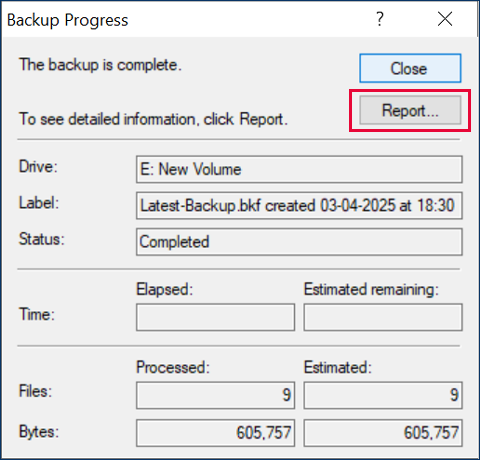Click the empty Estimated remaining time field
Image resolution: width=480 pixels, height=460 pixels.
(x=383, y=317)
